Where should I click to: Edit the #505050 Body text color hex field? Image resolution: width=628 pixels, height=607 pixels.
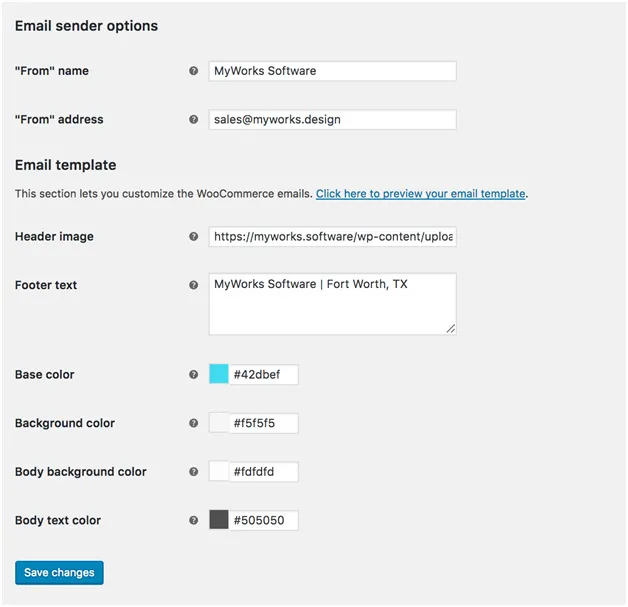tap(264, 520)
